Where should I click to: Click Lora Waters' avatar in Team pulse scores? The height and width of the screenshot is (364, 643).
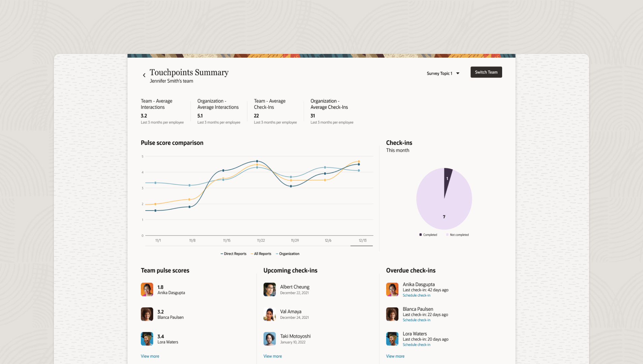pyautogui.click(x=147, y=339)
